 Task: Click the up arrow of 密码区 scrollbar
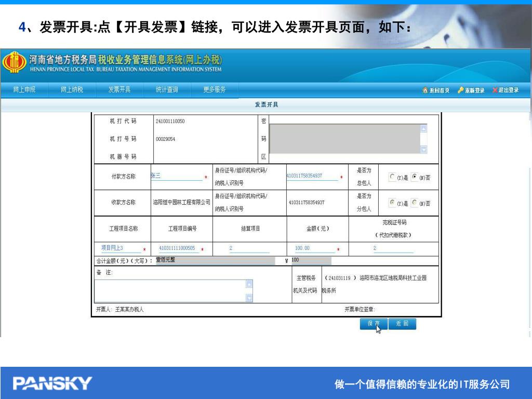click(423, 128)
